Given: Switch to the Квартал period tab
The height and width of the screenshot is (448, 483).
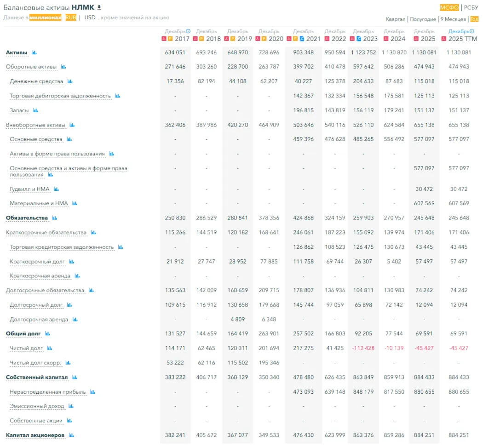Looking at the screenshot, I should [x=396, y=19].
